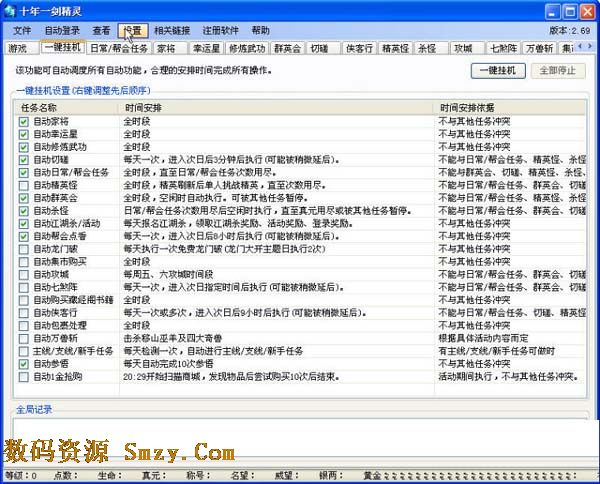Maximize the 十年一剑精灵 window
This screenshot has width=600, height=484.
point(570,11)
